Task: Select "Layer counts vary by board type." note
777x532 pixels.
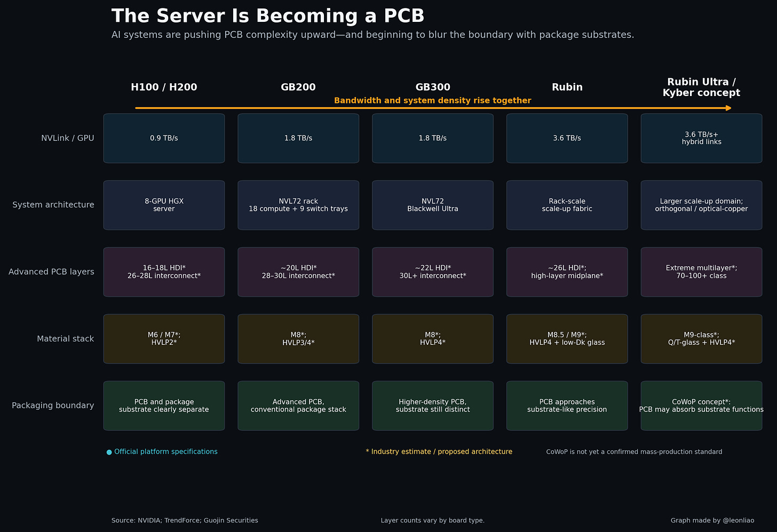Action: [x=433, y=520]
